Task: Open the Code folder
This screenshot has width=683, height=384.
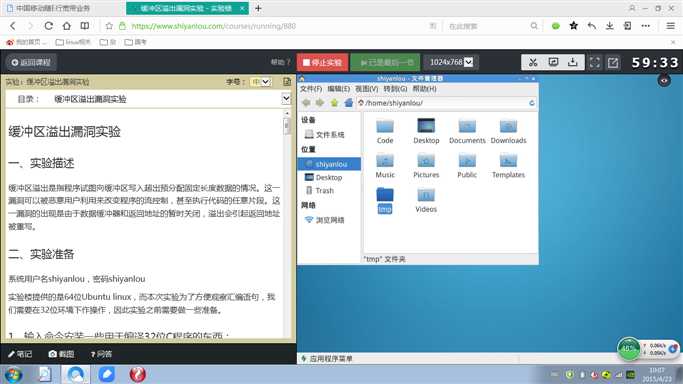Action: pos(385,131)
